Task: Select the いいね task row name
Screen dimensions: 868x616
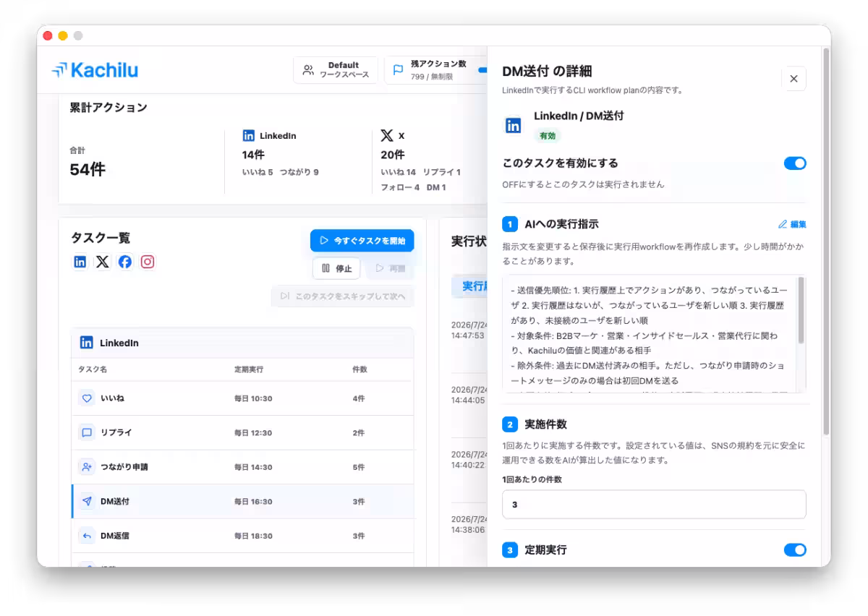Action: click(112, 398)
